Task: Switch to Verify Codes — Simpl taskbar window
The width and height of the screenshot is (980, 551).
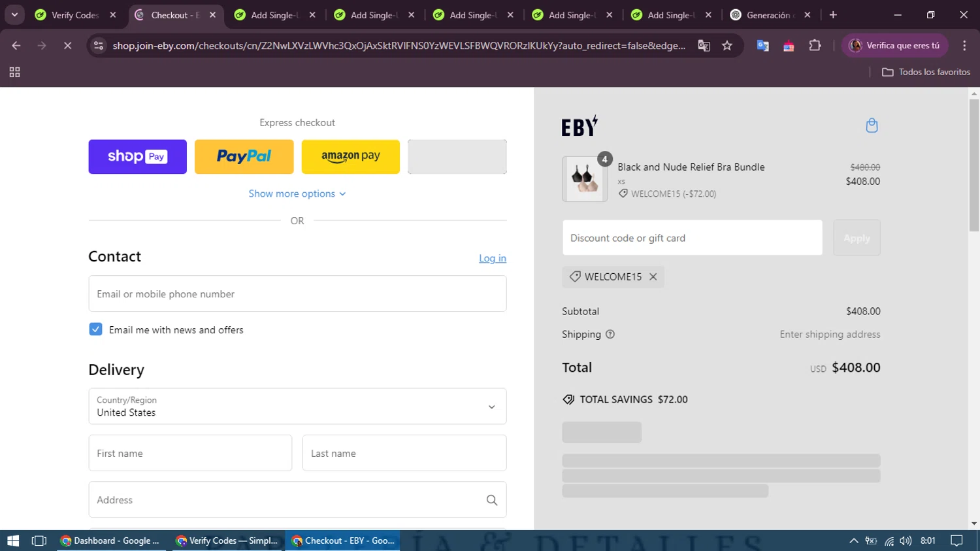Action: pos(227,541)
